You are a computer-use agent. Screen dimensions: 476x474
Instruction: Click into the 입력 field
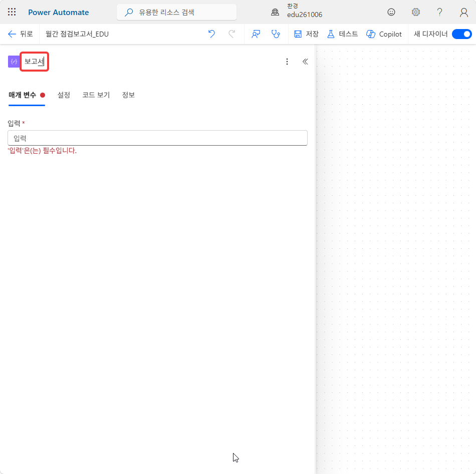click(x=157, y=138)
